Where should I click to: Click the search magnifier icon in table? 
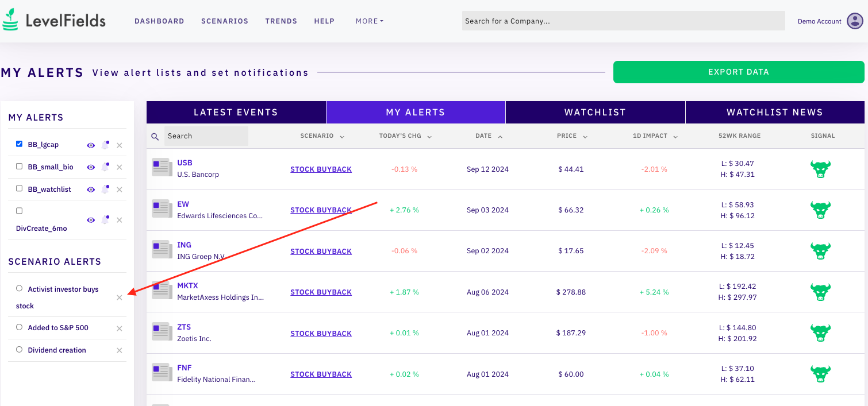[x=155, y=137]
